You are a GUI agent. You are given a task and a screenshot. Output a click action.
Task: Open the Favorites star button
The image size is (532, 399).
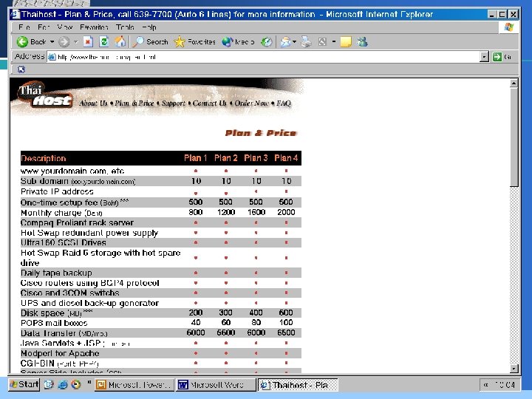click(195, 41)
